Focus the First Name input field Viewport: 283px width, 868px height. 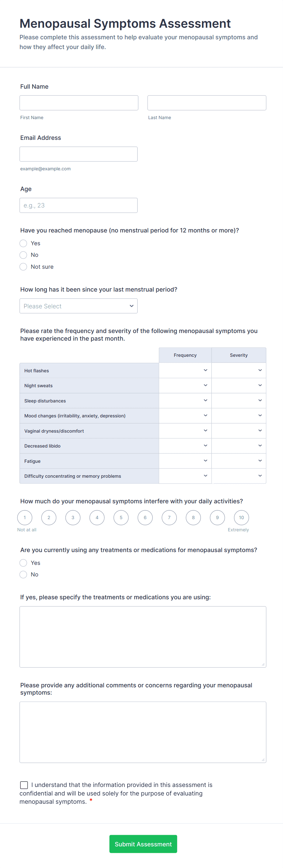79,103
